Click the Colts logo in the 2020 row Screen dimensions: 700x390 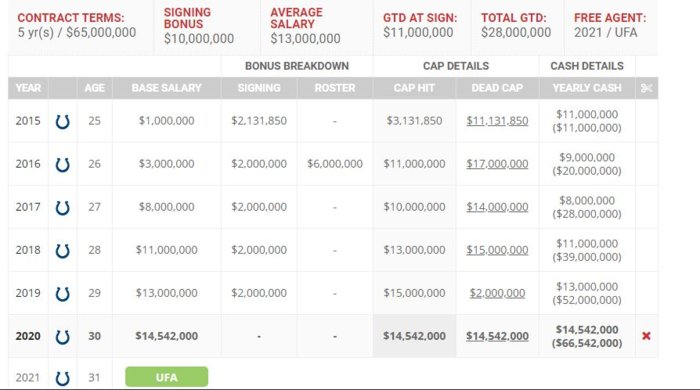coord(62,336)
